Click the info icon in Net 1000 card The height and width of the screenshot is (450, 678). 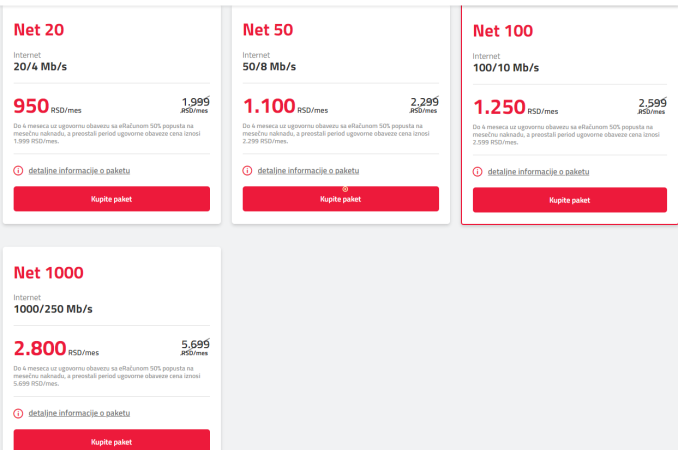(x=18, y=414)
